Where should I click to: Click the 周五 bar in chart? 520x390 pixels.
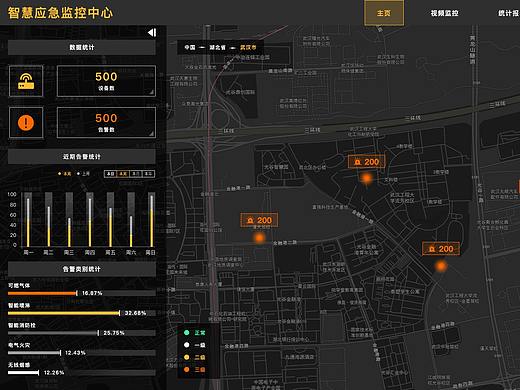[110, 220]
